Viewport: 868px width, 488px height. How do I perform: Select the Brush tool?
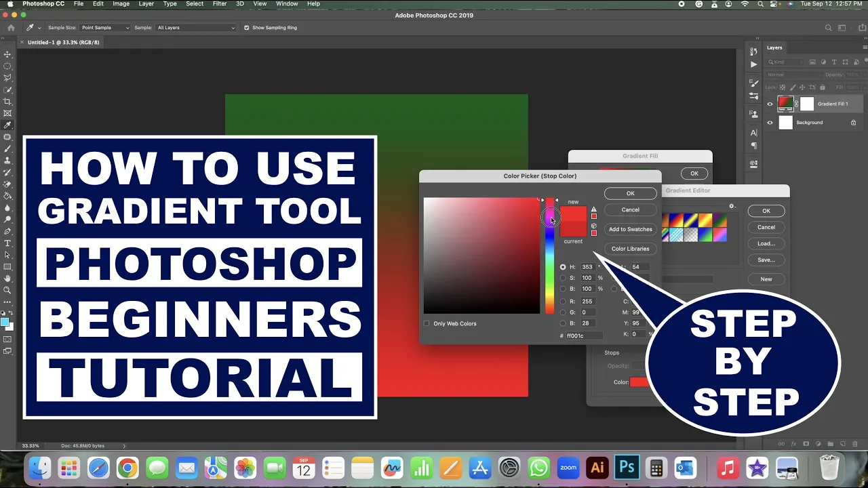click(7, 148)
